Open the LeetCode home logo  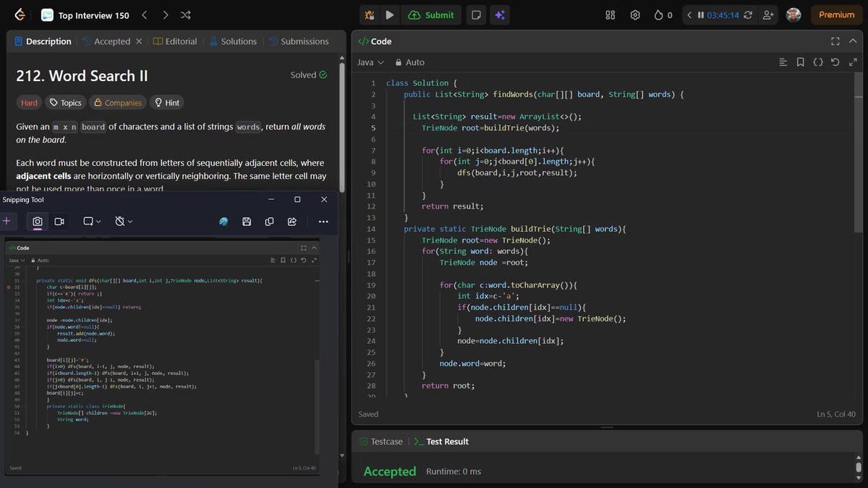pyautogui.click(x=20, y=14)
